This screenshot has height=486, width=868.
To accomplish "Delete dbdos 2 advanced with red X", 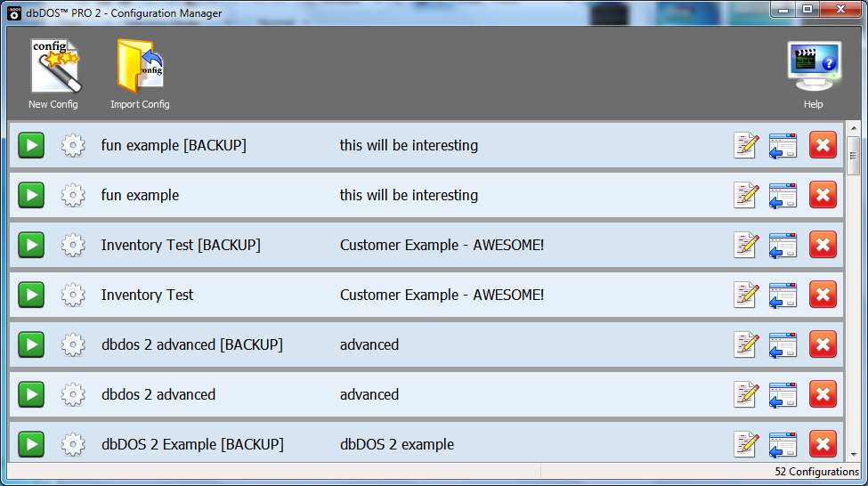I will (823, 394).
